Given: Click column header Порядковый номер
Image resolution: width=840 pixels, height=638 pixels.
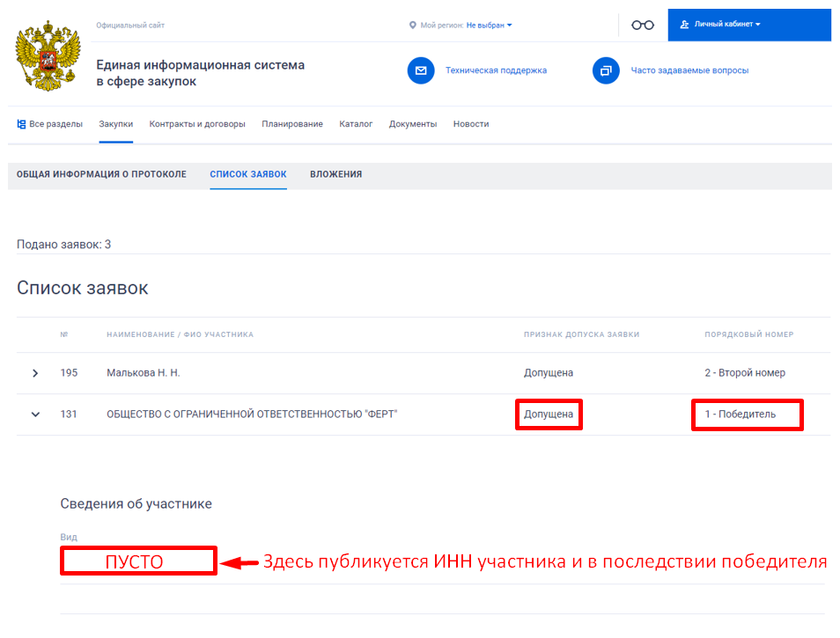Looking at the screenshot, I should [749, 334].
